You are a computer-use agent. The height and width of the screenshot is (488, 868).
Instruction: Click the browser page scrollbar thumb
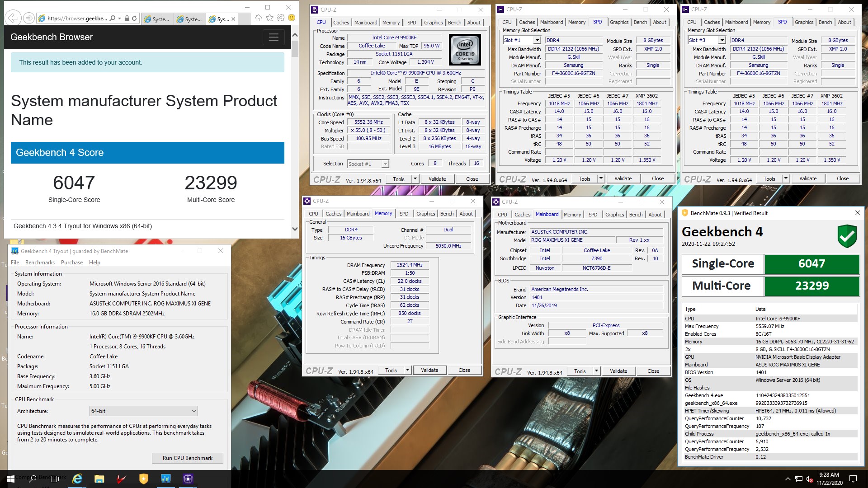coord(295,49)
